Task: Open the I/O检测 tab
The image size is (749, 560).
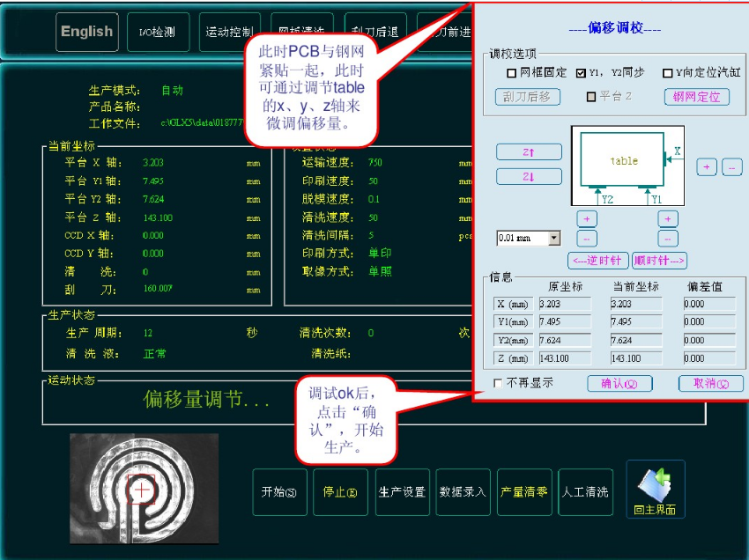Action: (x=158, y=33)
